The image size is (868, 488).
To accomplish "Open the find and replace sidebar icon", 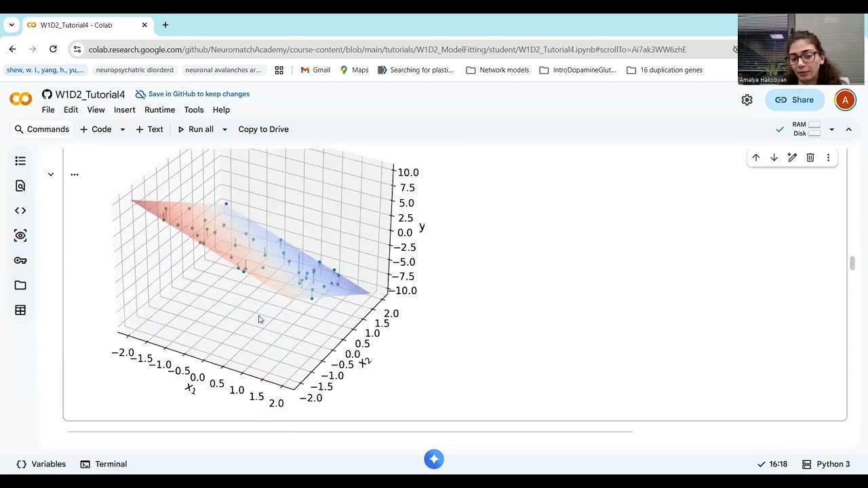I will [x=20, y=186].
